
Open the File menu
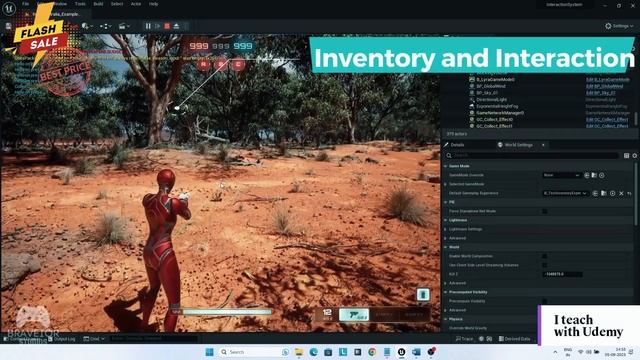(x=26, y=4)
